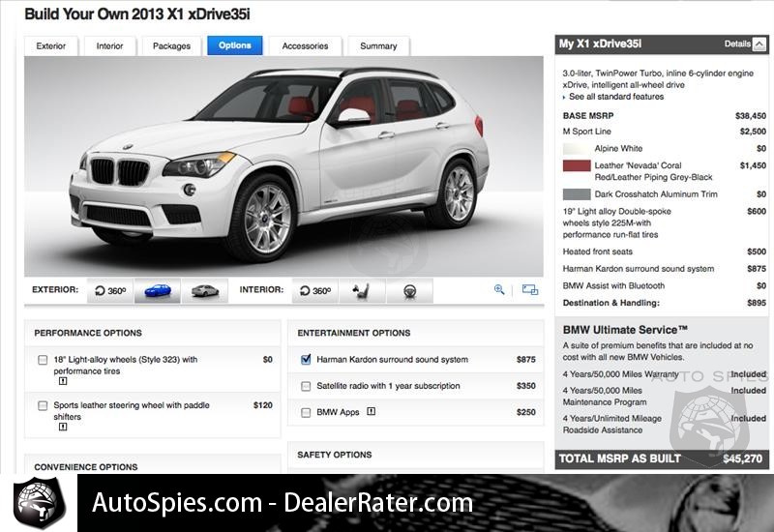Click the enlarge view icon beside zoom
This screenshot has height=532, width=774.
(x=529, y=289)
